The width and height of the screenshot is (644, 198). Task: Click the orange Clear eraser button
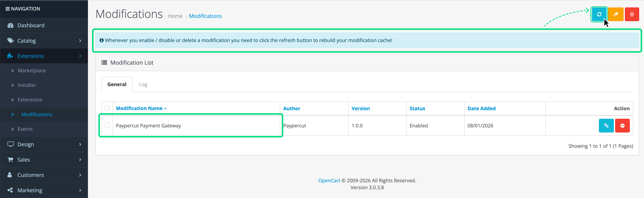click(x=616, y=15)
